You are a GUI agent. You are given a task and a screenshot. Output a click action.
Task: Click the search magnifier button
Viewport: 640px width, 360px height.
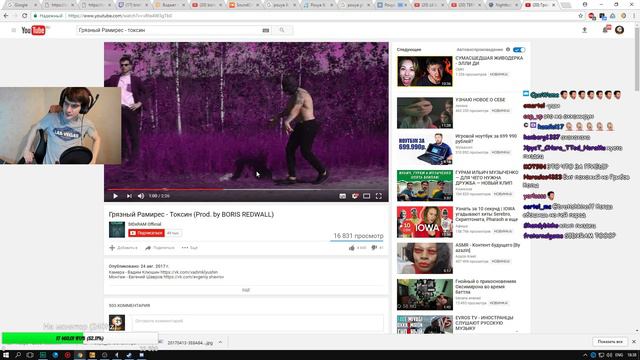(282, 30)
